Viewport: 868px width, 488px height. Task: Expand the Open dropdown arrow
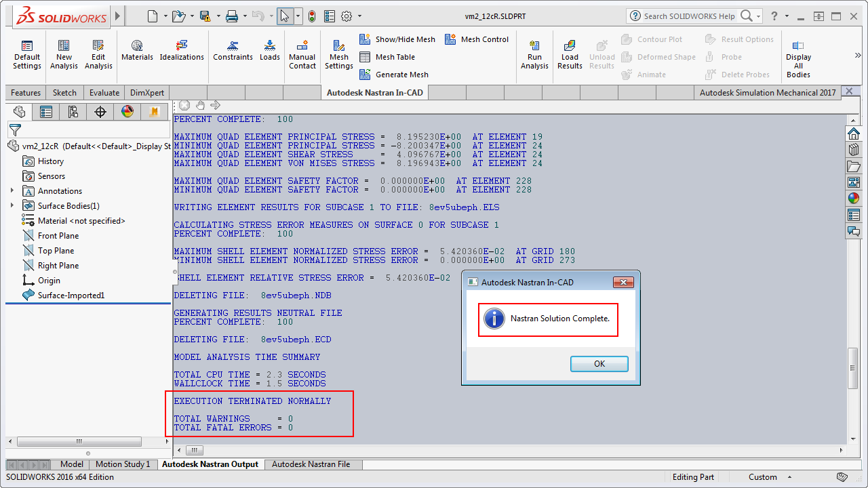tap(193, 16)
